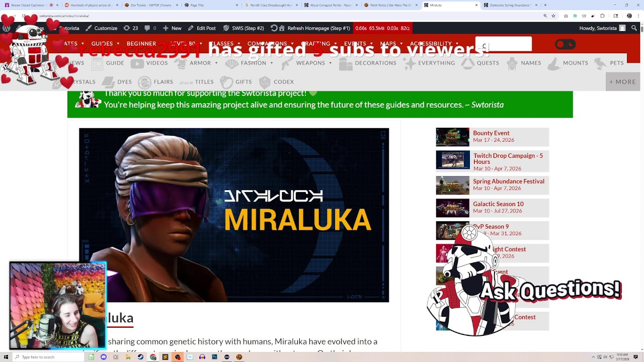Click the Bounty Event thumbnail image
The height and width of the screenshot is (362, 644).
(x=453, y=137)
